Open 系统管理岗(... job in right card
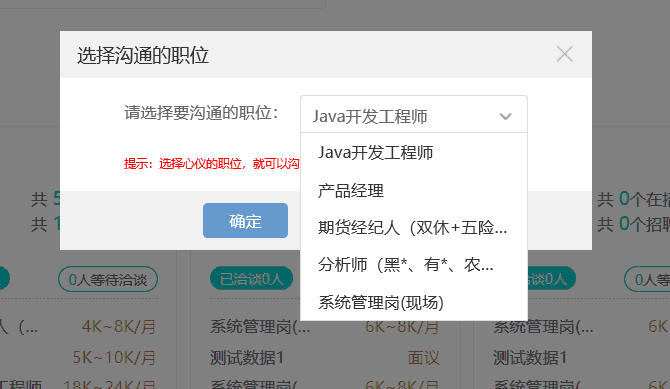The image size is (670, 389). pos(543,327)
